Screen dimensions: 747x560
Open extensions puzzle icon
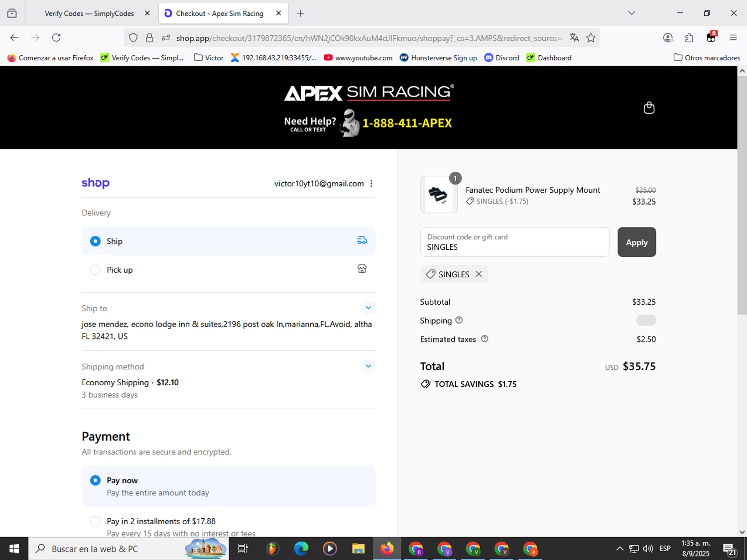[x=689, y=38]
